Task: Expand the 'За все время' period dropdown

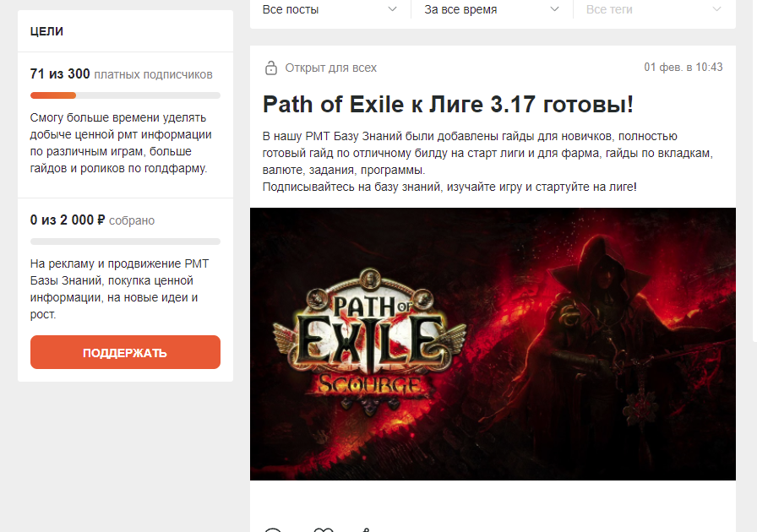Action: (492, 9)
